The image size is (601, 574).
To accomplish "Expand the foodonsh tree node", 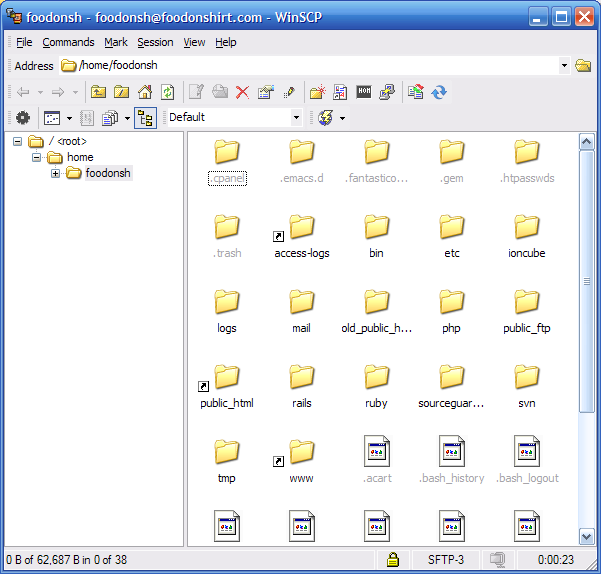I will pos(55,173).
